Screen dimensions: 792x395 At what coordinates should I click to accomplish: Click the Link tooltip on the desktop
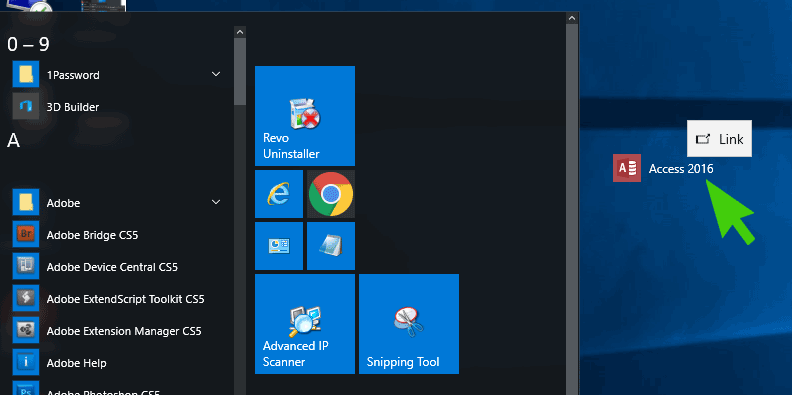[x=719, y=138]
